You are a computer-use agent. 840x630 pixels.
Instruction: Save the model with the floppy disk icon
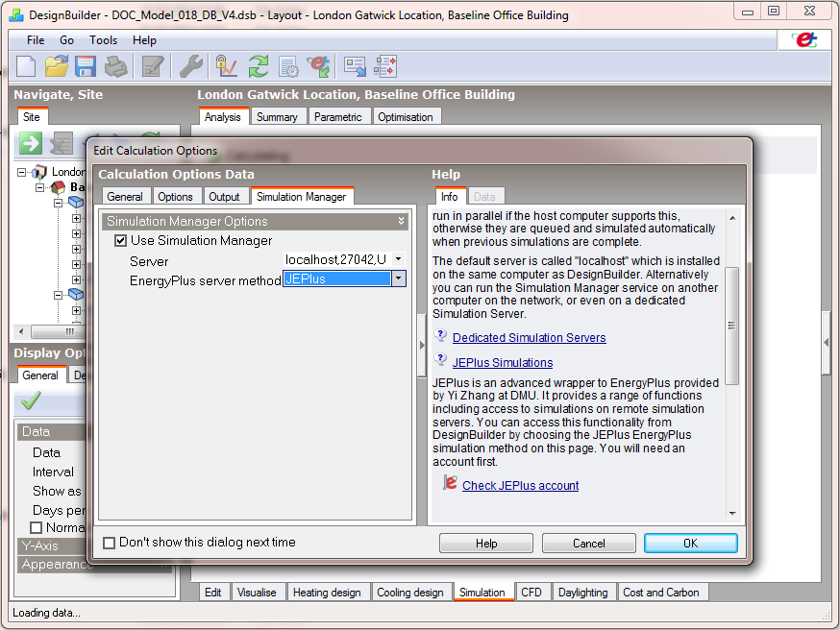coord(86,66)
